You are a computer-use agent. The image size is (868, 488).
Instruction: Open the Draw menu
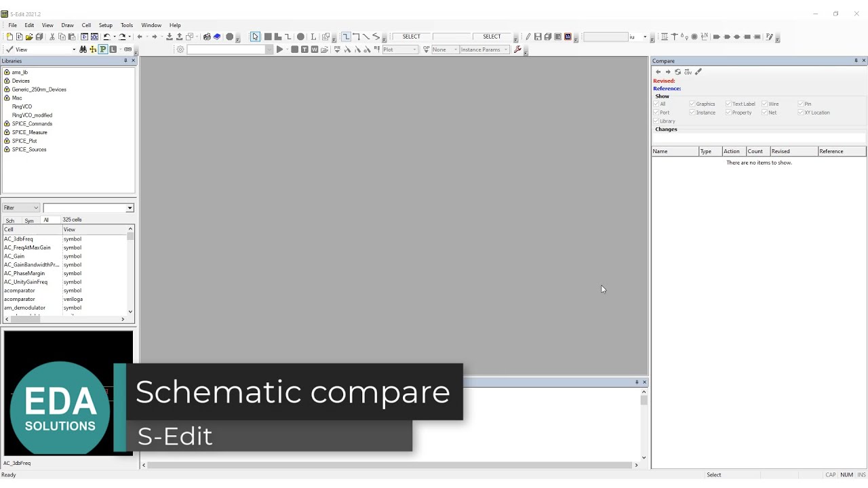click(x=67, y=25)
